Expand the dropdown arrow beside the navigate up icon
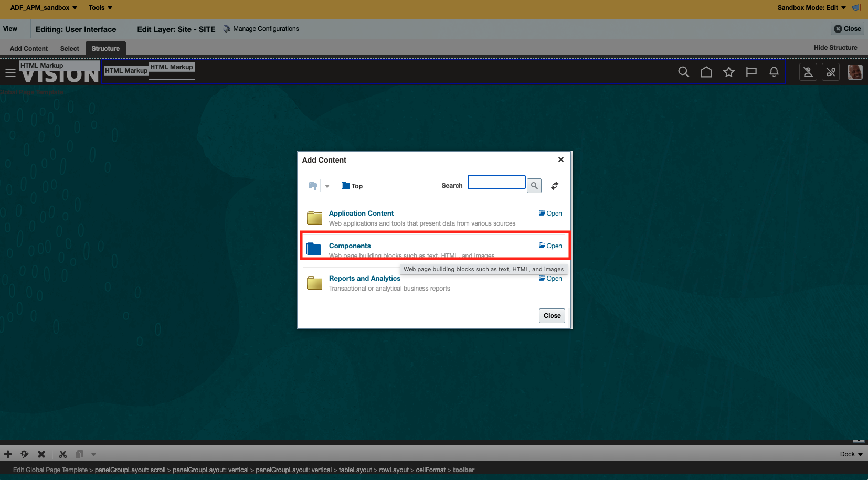This screenshot has height=480, width=868. 327,186
